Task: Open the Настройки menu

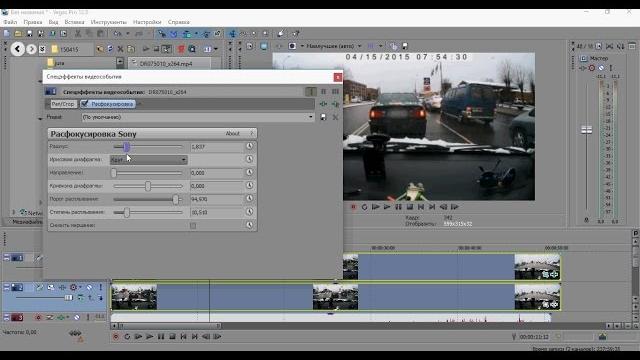Action: click(147, 22)
